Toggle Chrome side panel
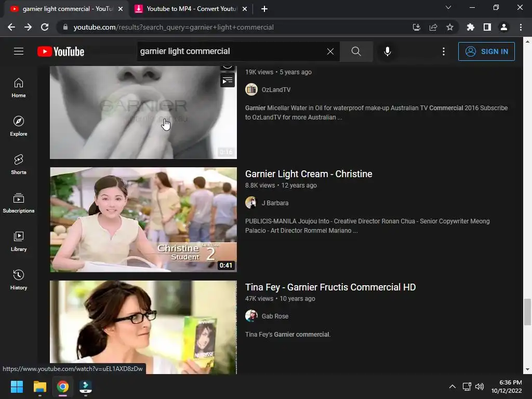Image resolution: width=532 pixels, height=399 pixels. click(487, 27)
